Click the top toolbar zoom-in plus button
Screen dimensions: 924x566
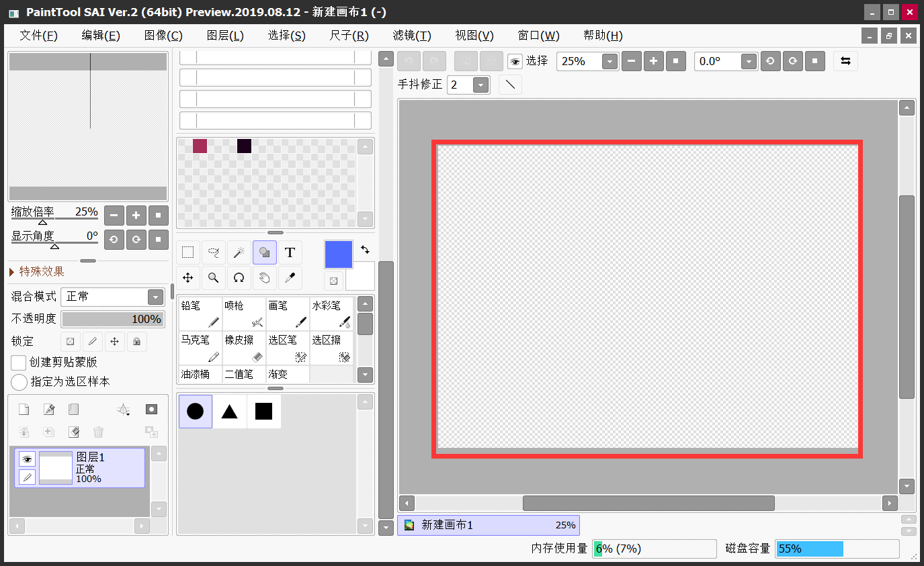click(x=653, y=61)
